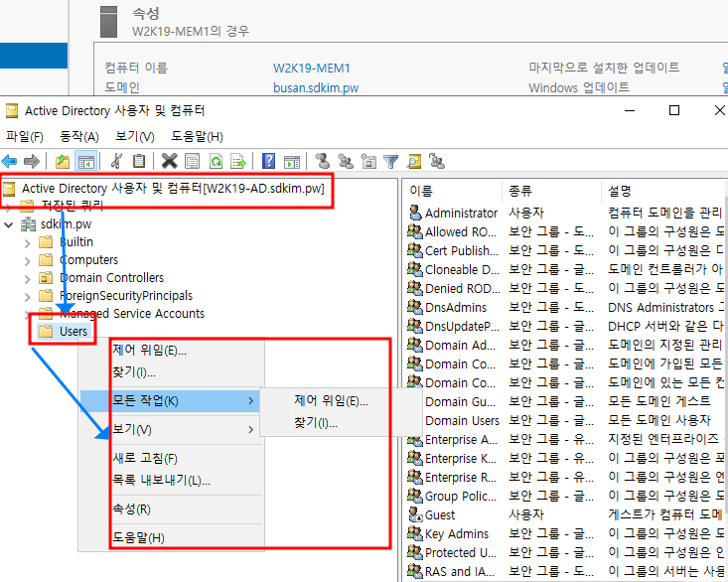
Task: Choose 찾기(I)... in the context menu
Action: [x=134, y=372]
